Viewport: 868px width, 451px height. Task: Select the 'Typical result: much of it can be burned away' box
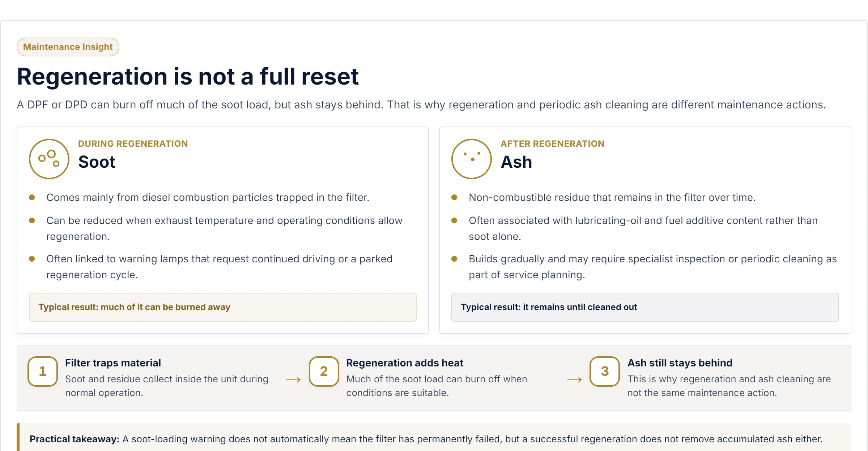click(223, 307)
